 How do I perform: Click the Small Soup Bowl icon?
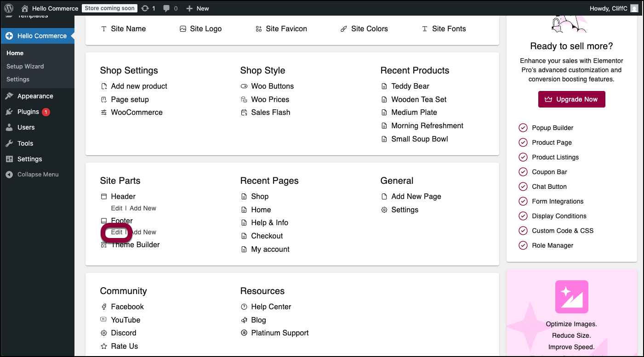(384, 139)
